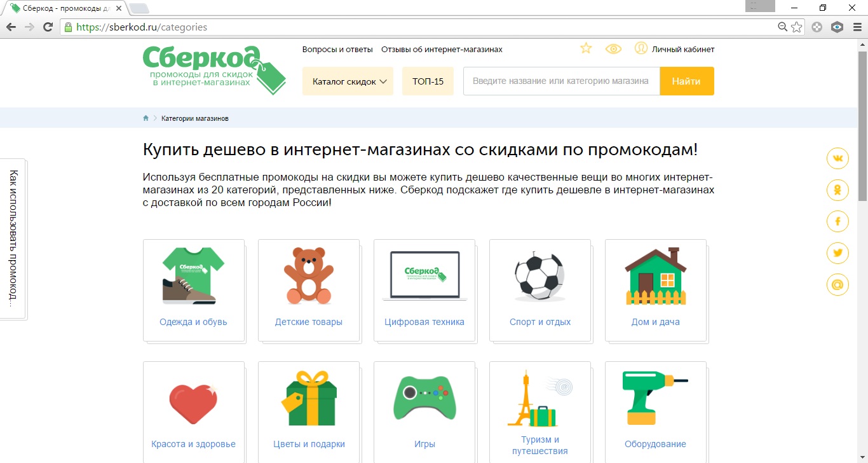Click the red heart category image
Image resolution: width=868 pixels, height=463 pixels.
[193, 404]
